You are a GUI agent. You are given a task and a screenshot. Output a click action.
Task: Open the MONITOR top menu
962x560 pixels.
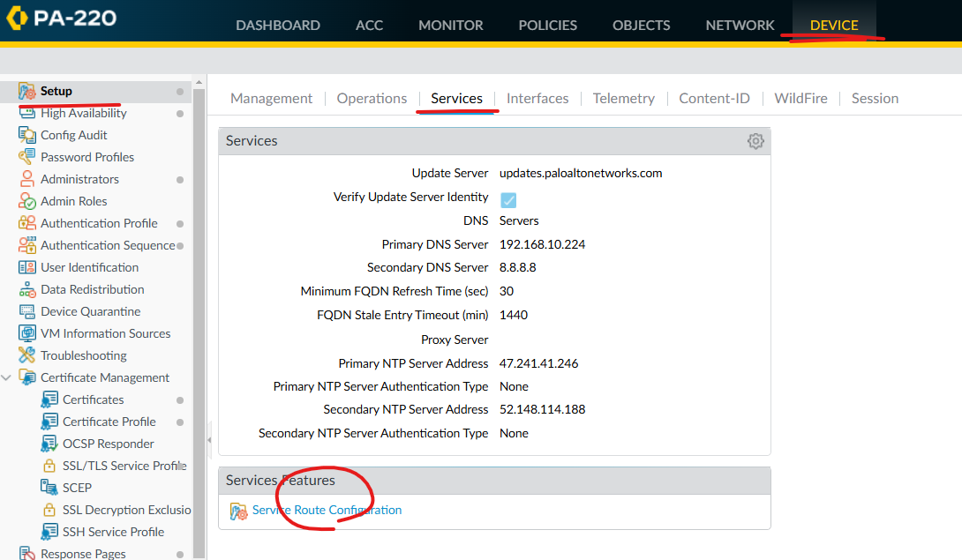pos(451,26)
